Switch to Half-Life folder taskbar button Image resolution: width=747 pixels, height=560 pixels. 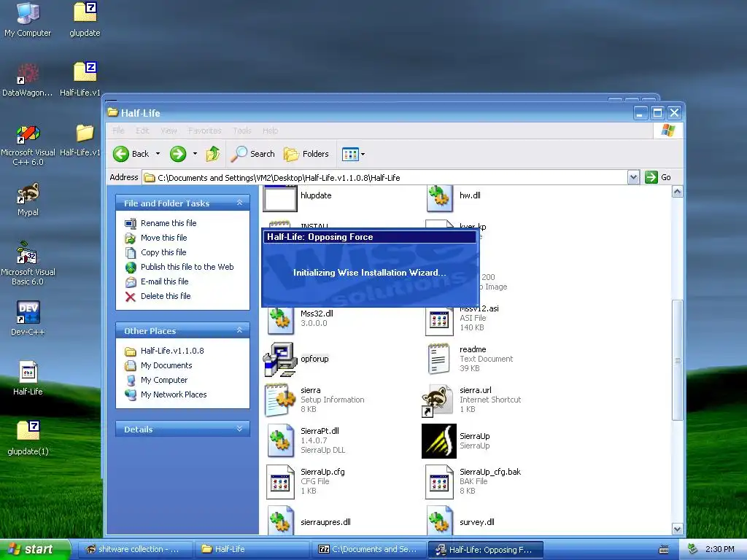252,549
